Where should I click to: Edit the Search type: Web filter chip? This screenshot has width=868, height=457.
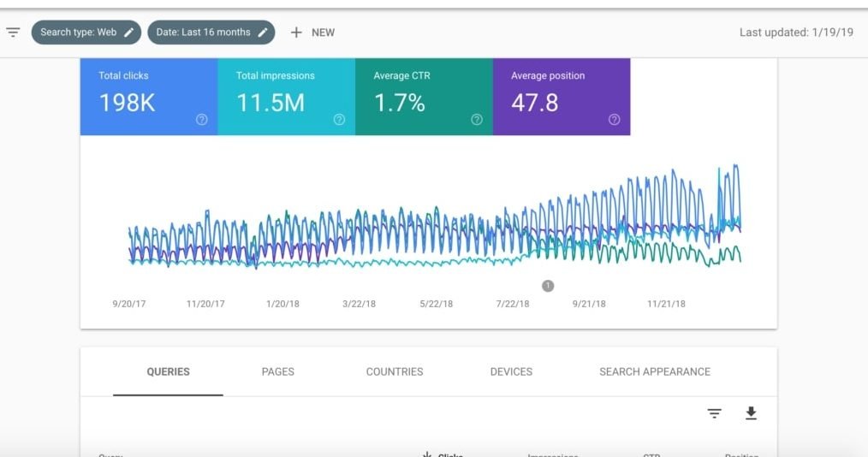(x=86, y=32)
